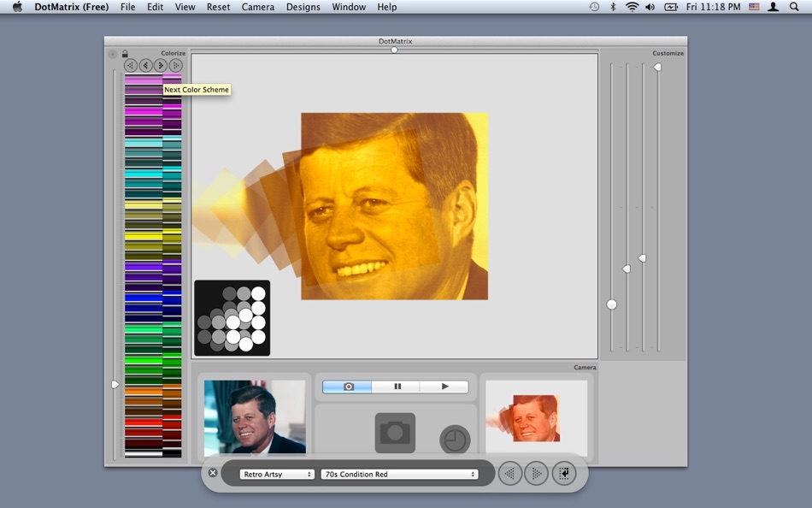812x508 pixels.
Task: Go to the previous design in the designs bar
Action: pos(509,473)
